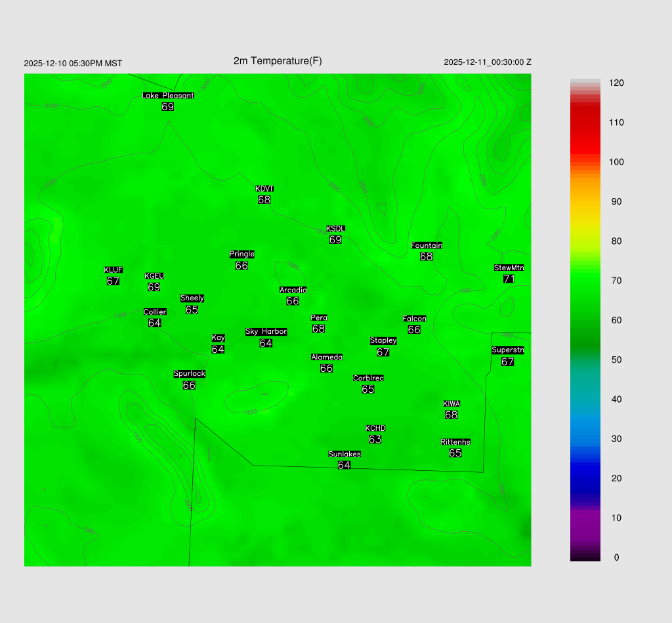Image resolution: width=672 pixels, height=623 pixels.
Task: Click the Arcadia station label
Action: [293, 291]
